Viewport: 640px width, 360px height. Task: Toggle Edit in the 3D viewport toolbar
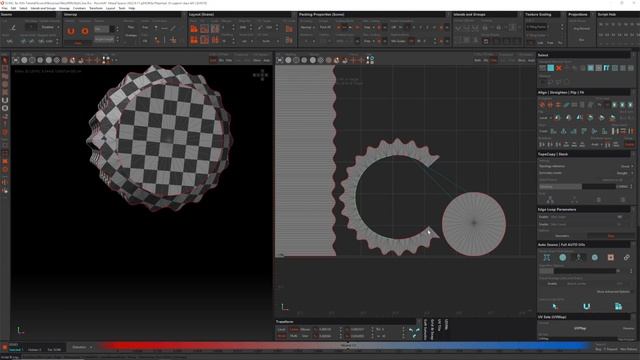(213, 60)
